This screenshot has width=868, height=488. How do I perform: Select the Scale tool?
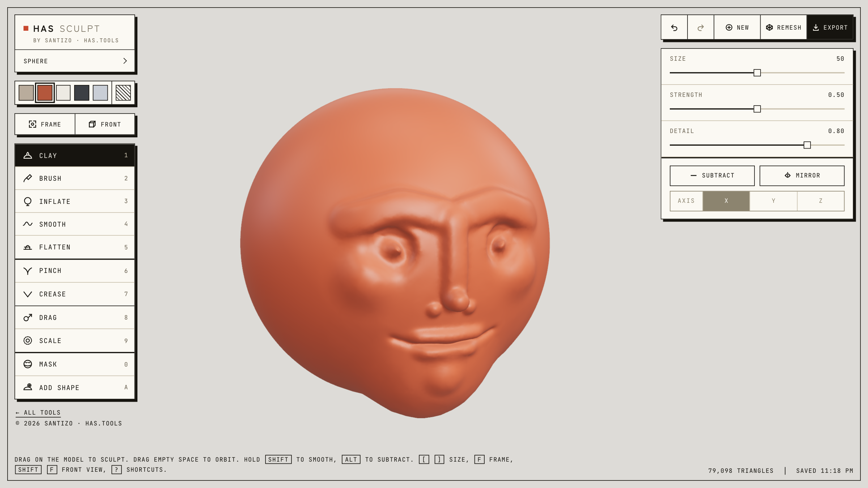pyautogui.click(x=75, y=341)
